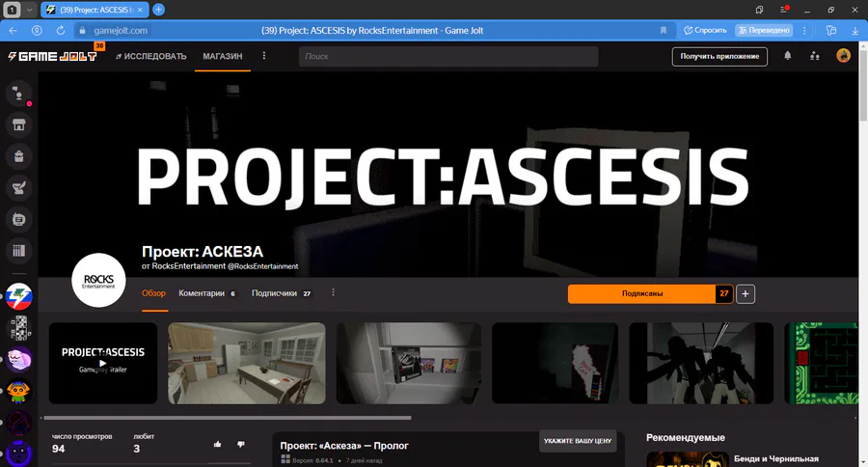The width and height of the screenshot is (868, 467).
Task: Open the chat icon in the Game Jolt sidebar
Action: coord(19,94)
